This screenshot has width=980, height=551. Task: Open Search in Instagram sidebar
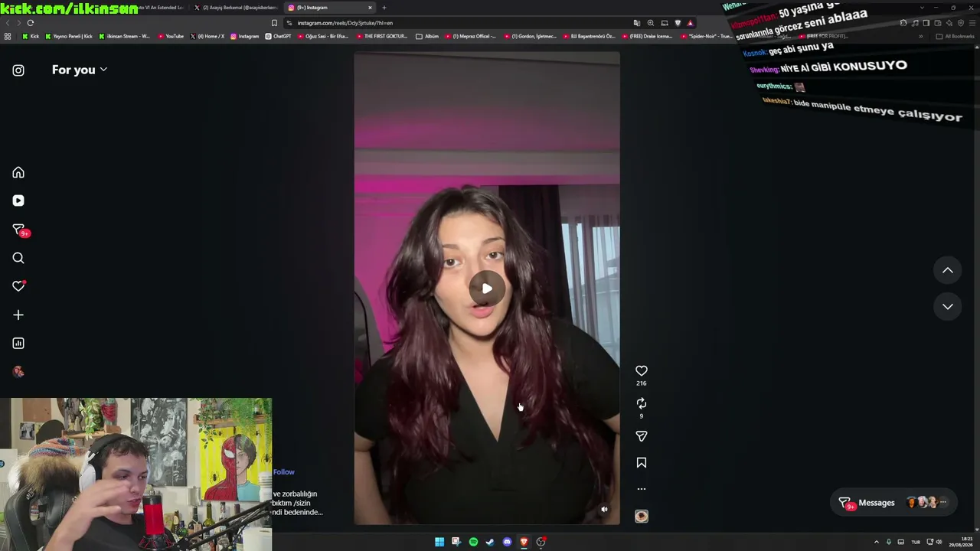pyautogui.click(x=18, y=259)
